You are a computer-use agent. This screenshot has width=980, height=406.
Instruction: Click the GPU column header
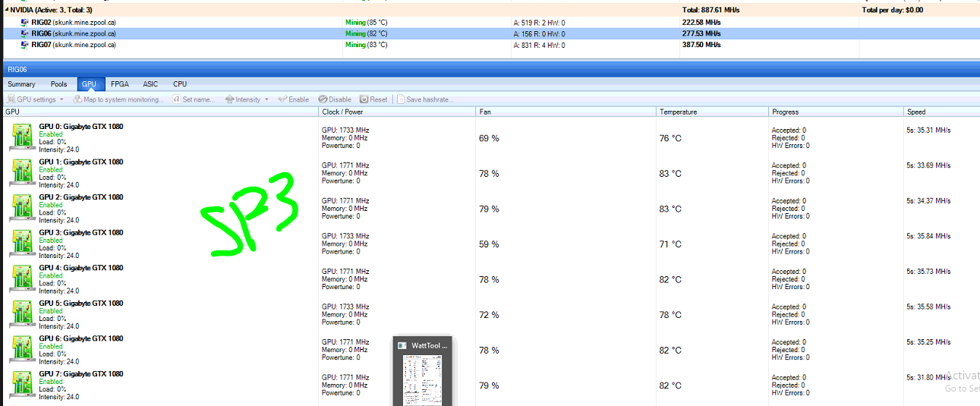[160, 112]
